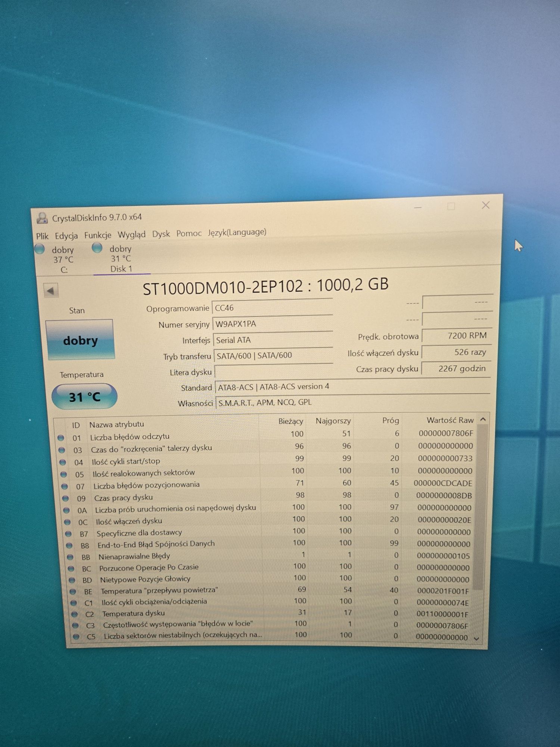Screen dimensions: 560x747
Task: Click the CrystalDiskInfo title bar app icon
Action: (42, 218)
